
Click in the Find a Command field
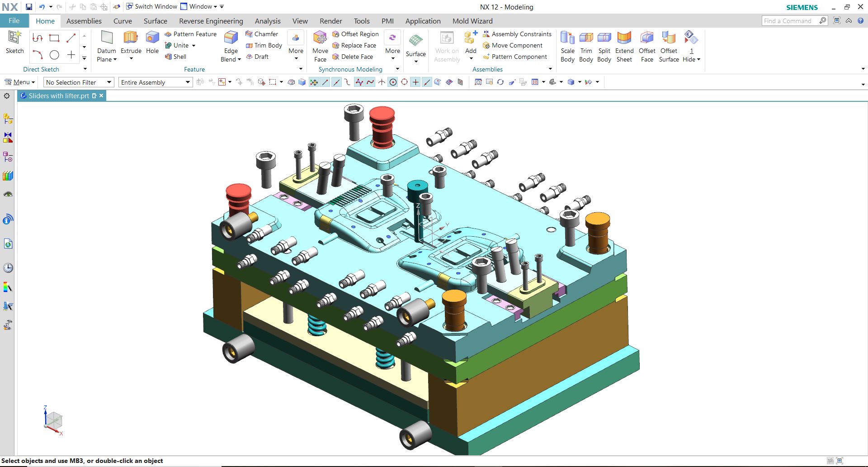click(794, 21)
